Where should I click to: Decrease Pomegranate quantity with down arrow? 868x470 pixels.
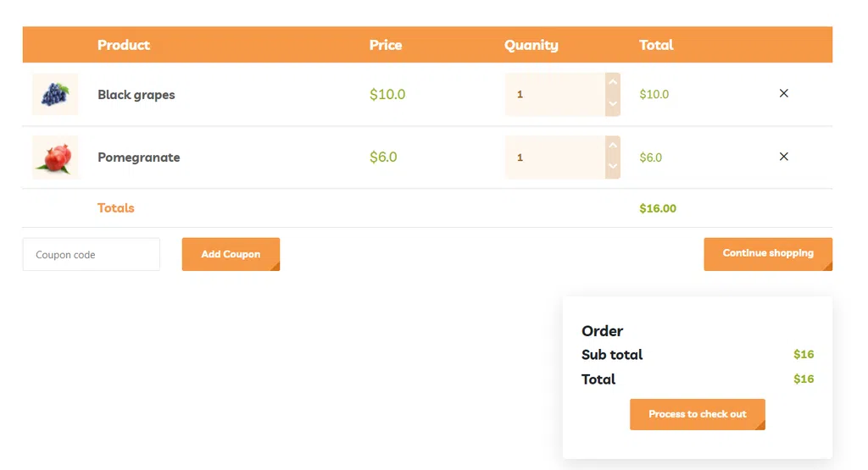pyautogui.click(x=612, y=168)
